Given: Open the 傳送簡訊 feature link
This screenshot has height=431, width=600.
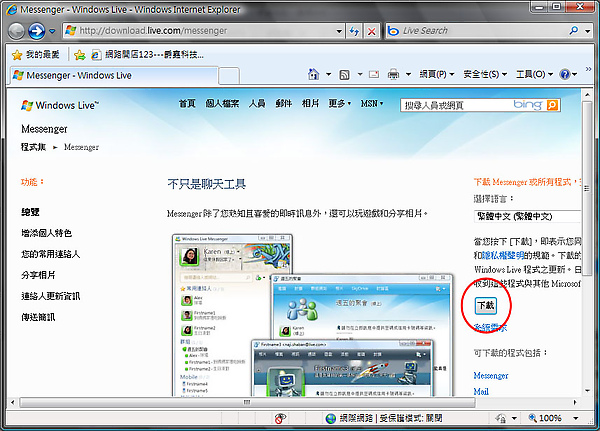Looking at the screenshot, I should coord(38,317).
